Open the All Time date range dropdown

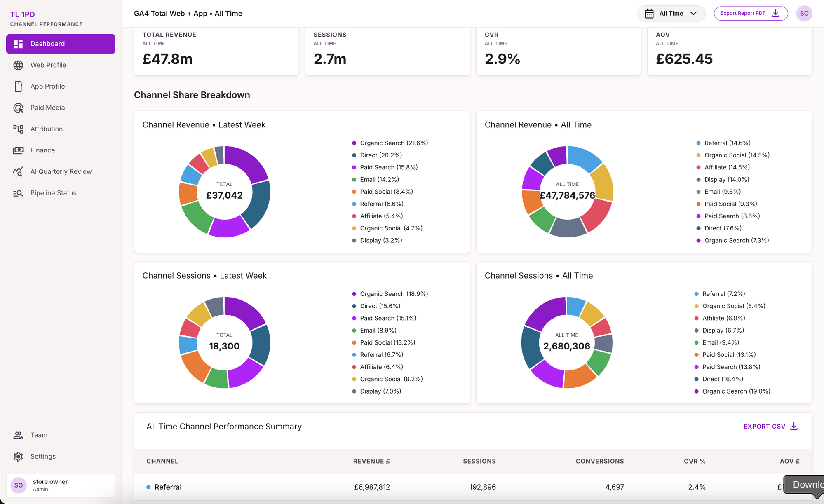click(671, 14)
